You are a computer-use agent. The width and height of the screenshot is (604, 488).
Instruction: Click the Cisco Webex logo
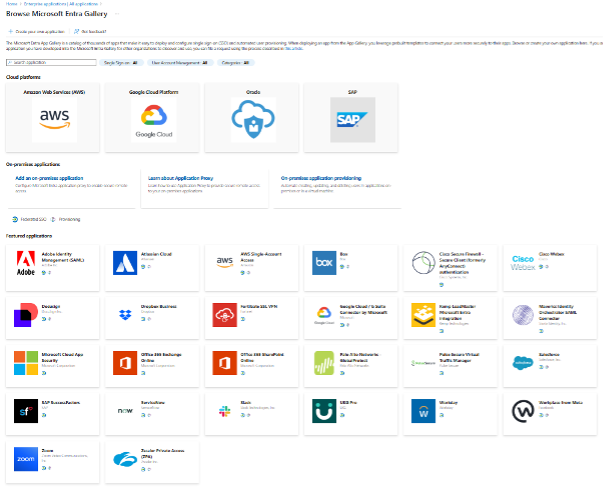pyautogui.click(x=523, y=263)
